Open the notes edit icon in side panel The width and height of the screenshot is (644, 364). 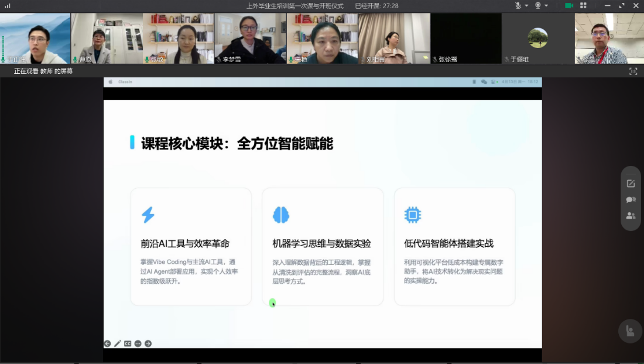tap(631, 183)
